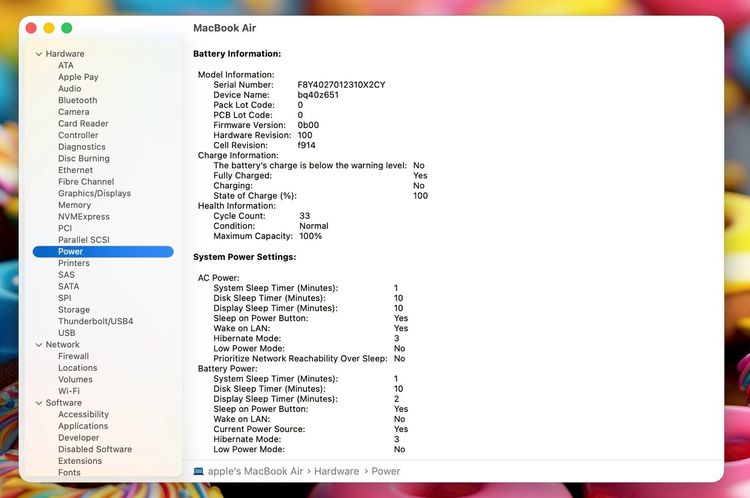The image size is (750, 498).
Task: Click the Hardware category label
Action: 65,54
